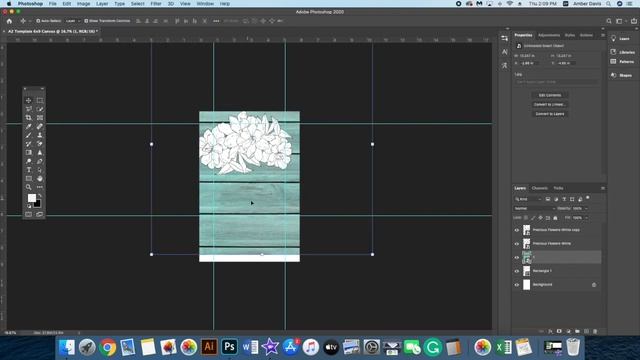Select the Lasso tool
This screenshot has width=640, height=360.
(x=29, y=109)
